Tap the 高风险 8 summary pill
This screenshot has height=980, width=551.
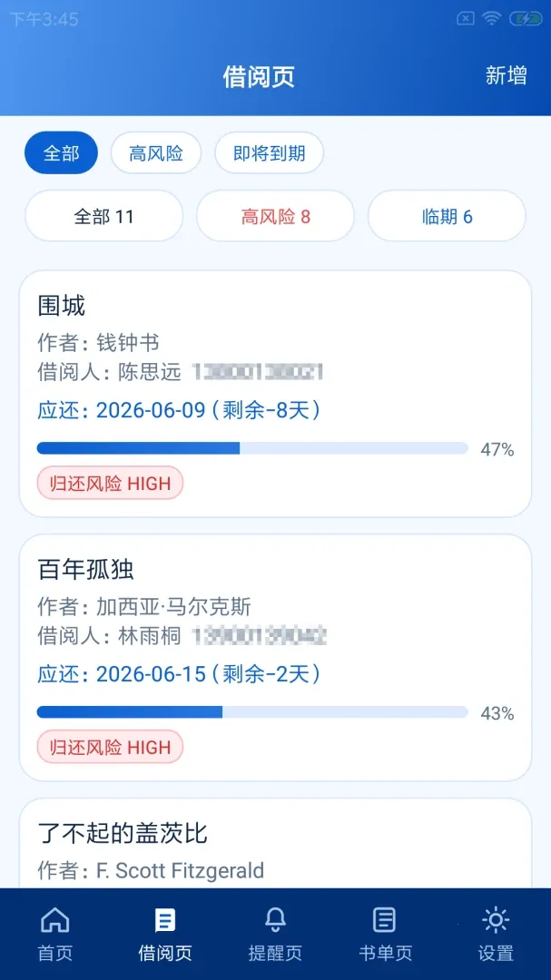(x=275, y=216)
